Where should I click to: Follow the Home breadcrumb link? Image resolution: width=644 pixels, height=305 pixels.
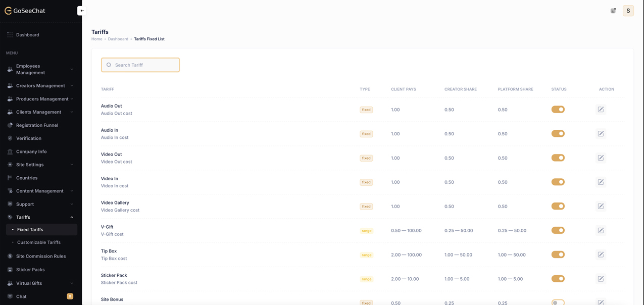(97, 39)
